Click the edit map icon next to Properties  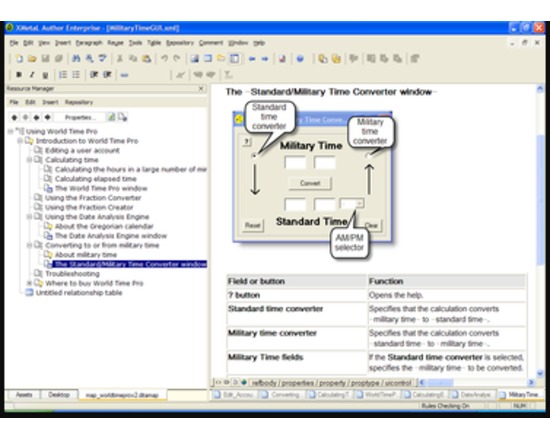[x=112, y=117]
